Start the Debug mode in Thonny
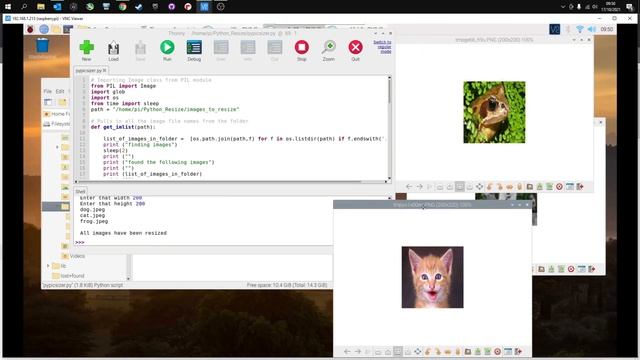Screen dimensions: 640x360 194,51
